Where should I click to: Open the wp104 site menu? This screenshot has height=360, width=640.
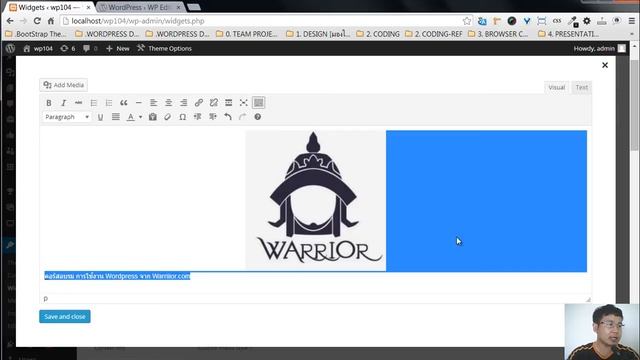pyautogui.click(x=38, y=48)
